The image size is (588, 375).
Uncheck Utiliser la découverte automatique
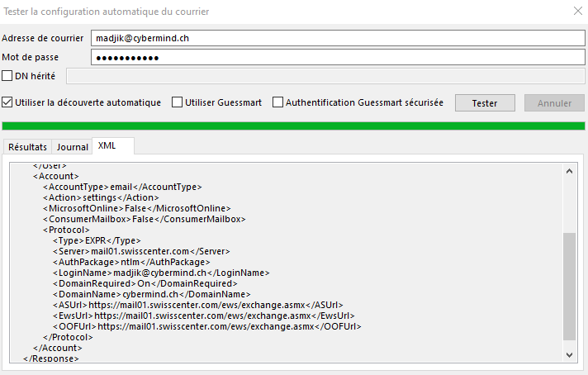7,102
